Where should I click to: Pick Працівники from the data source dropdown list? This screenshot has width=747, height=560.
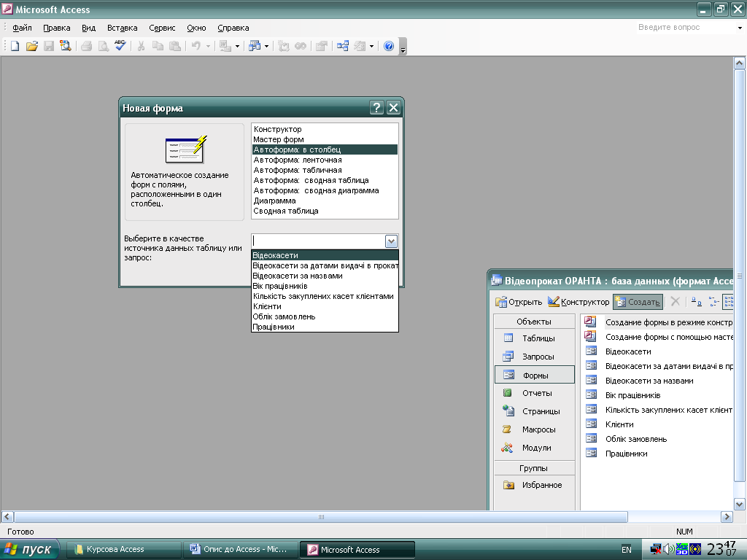[325, 327]
